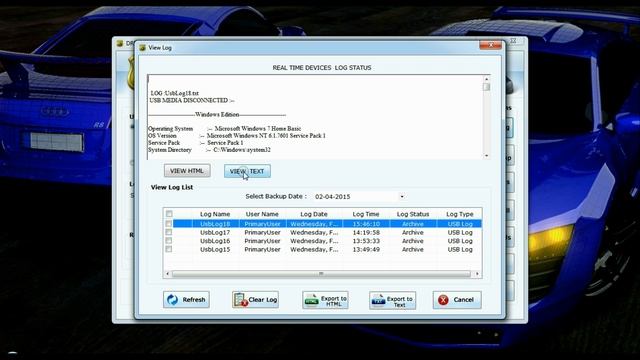
Task: Click PrimaryUser cell in UsbLog16 row
Action: 262,241
